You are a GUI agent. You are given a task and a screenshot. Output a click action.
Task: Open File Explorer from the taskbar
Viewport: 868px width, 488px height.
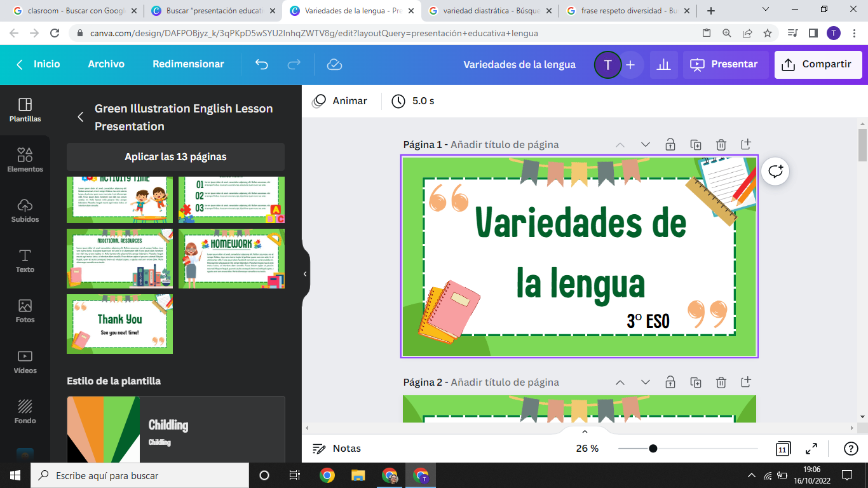click(358, 475)
